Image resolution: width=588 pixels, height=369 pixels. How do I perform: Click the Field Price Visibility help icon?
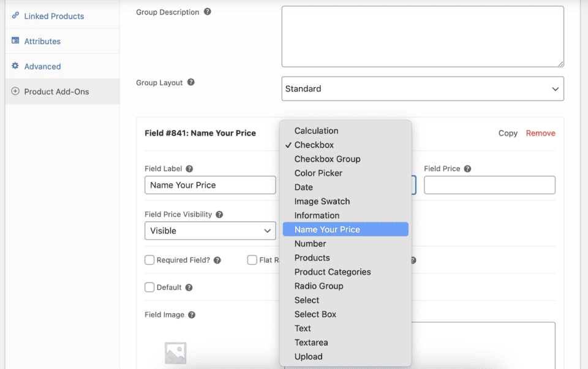pos(219,215)
